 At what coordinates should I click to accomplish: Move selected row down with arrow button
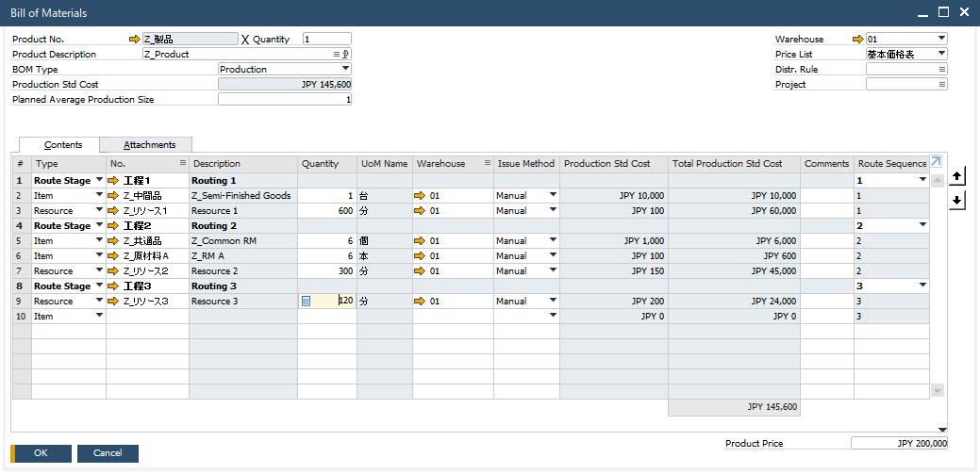(957, 199)
